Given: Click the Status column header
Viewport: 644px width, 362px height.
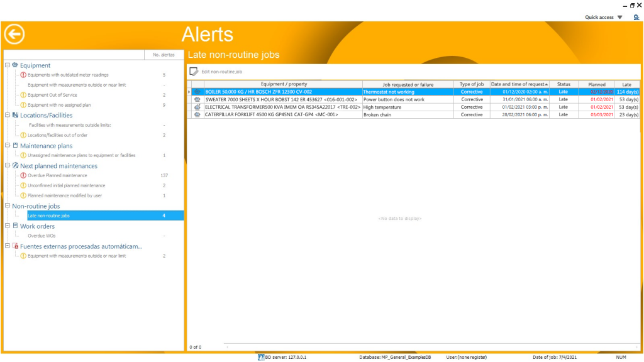Looking at the screenshot, I should pyautogui.click(x=563, y=84).
